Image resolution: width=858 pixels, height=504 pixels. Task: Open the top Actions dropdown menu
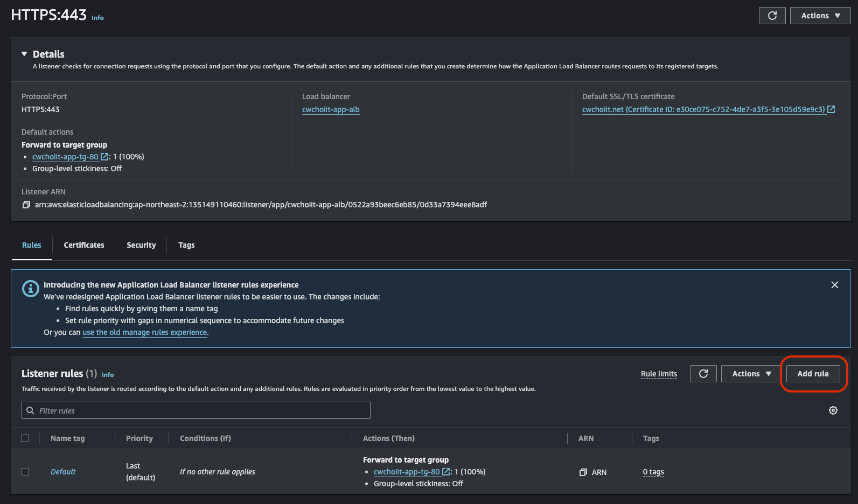point(820,16)
